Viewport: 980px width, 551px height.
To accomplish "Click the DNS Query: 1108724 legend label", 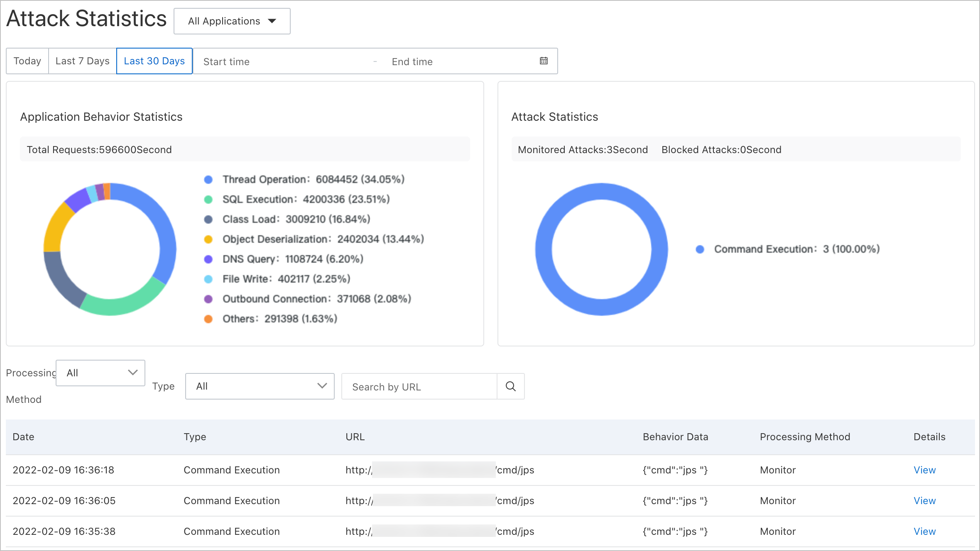I will click(x=293, y=259).
